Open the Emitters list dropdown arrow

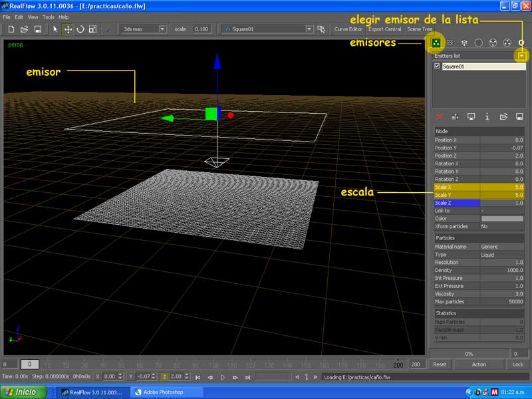tap(521, 56)
